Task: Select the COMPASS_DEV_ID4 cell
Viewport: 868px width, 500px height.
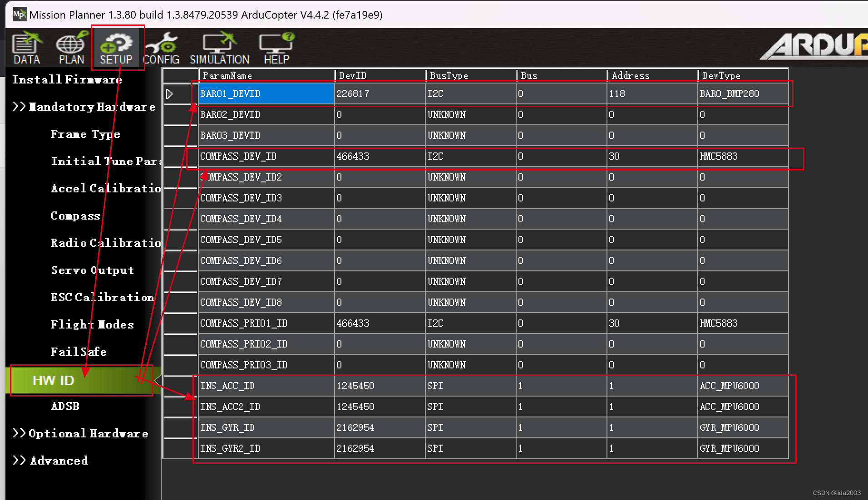Action: pyautogui.click(x=266, y=219)
